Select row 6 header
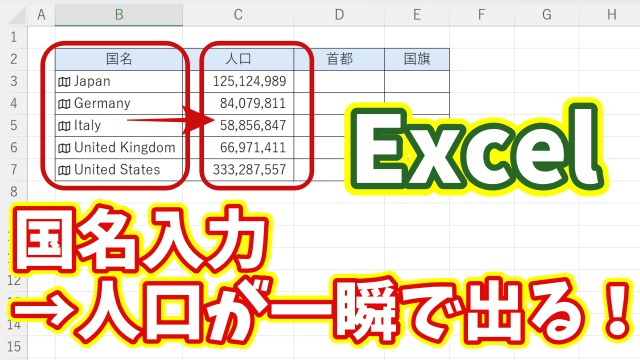The height and width of the screenshot is (360, 640). pos(14,147)
